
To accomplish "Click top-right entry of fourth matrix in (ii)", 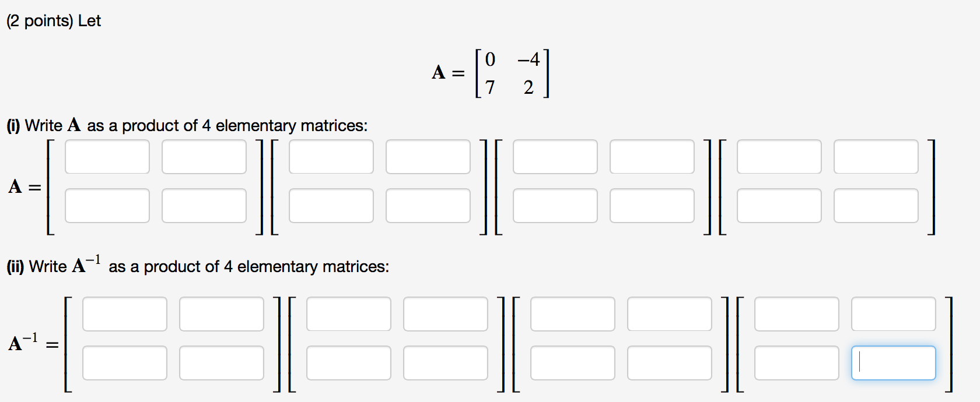I will pyautogui.click(x=893, y=314).
